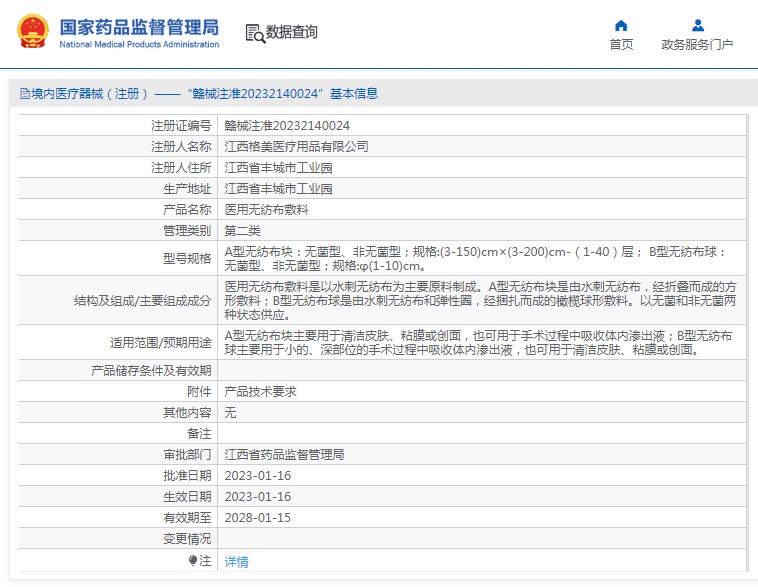Click the home house icon
Image resolution: width=758 pixels, height=587 pixels.
coord(621,25)
